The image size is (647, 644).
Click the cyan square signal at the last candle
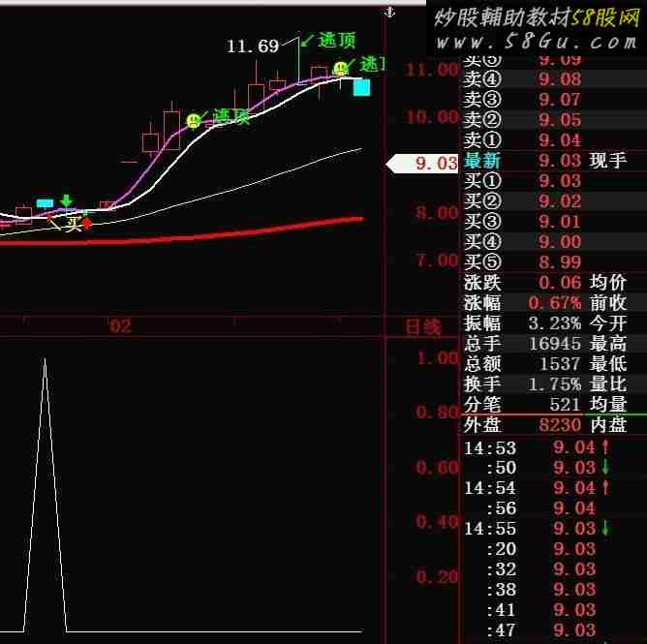[362, 87]
